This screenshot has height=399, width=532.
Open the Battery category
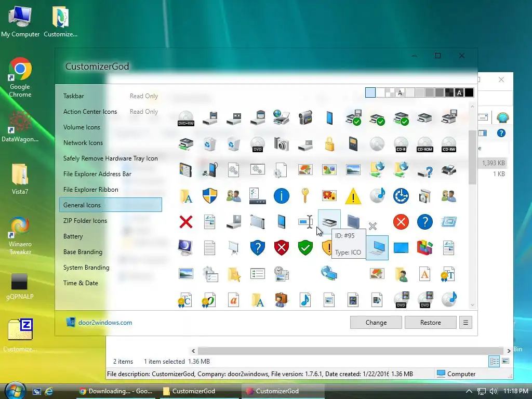click(73, 236)
